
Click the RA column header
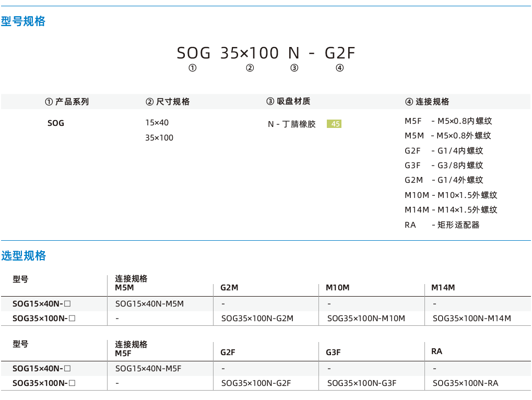pyautogui.click(x=436, y=351)
